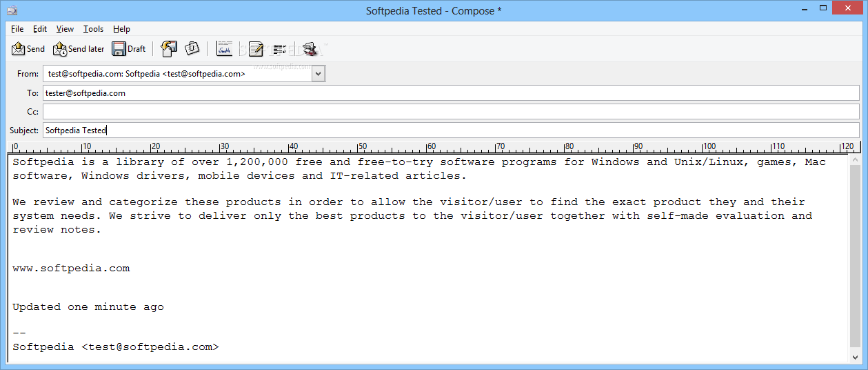868x370 pixels.
Task: Click the text rewrap lines icon
Action: [x=279, y=49]
